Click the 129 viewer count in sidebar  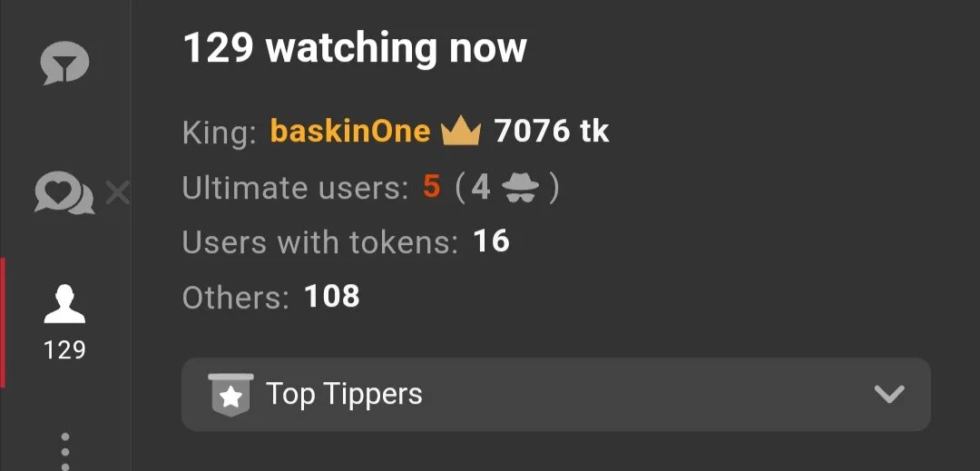pos(64,349)
